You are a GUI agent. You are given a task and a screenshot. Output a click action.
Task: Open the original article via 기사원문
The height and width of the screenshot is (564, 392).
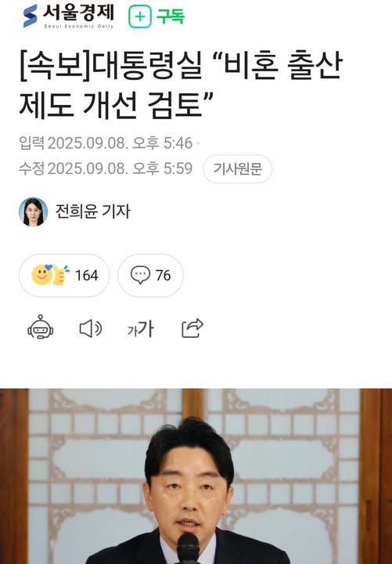[x=238, y=168]
